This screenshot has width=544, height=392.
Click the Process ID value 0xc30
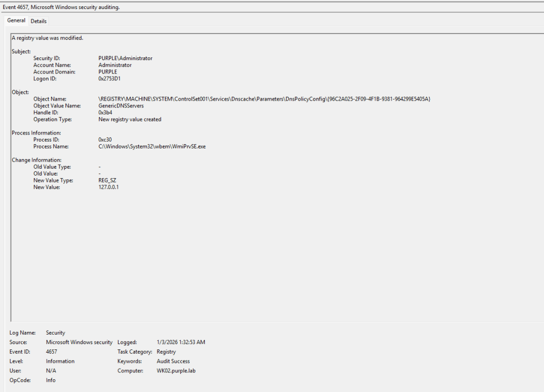point(105,140)
